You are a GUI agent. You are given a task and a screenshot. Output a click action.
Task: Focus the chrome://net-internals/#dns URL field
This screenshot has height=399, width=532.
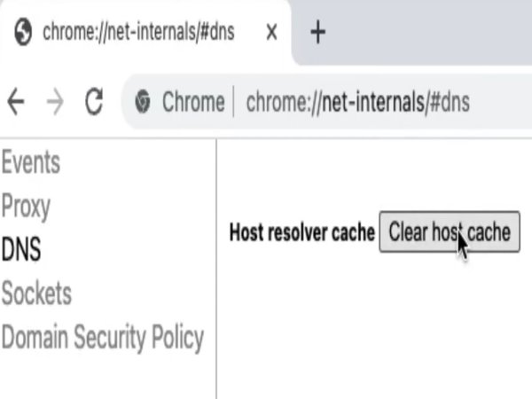click(358, 102)
